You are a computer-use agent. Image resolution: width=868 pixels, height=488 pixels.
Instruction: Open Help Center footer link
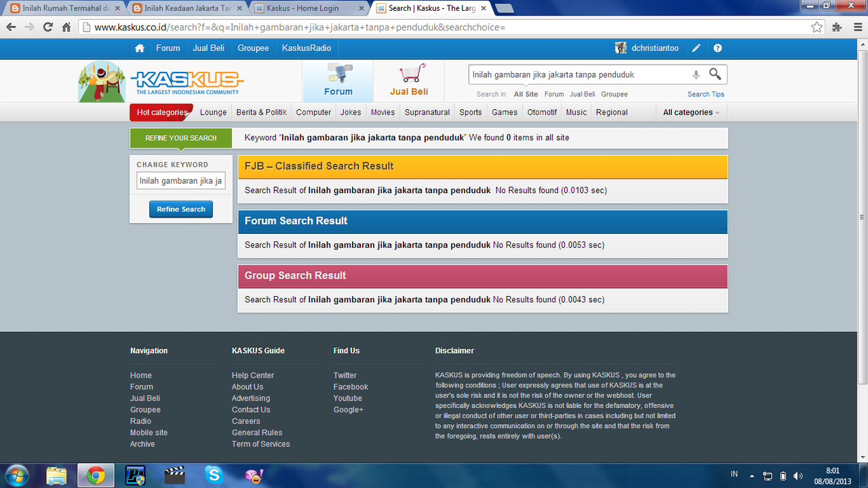pos(253,375)
